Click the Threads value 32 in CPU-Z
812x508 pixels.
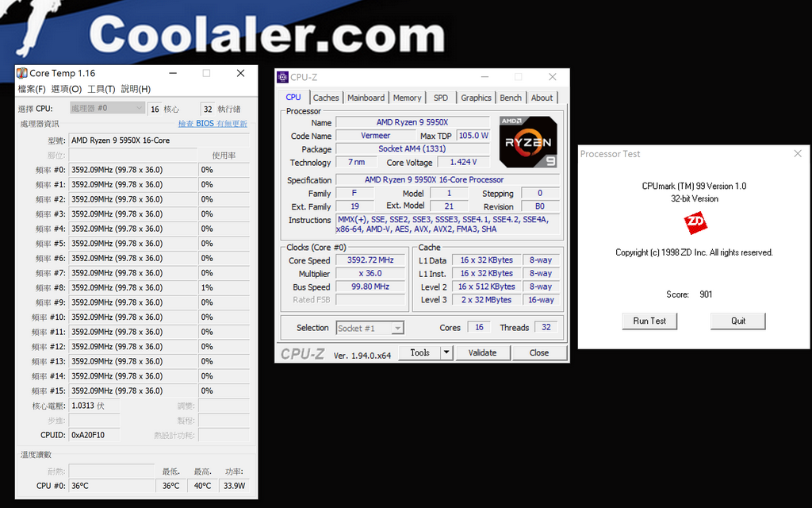(546, 327)
